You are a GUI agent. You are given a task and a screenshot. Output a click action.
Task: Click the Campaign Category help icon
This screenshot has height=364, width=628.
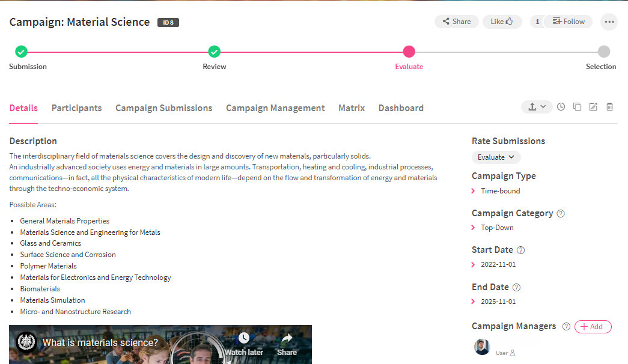[561, 214]
